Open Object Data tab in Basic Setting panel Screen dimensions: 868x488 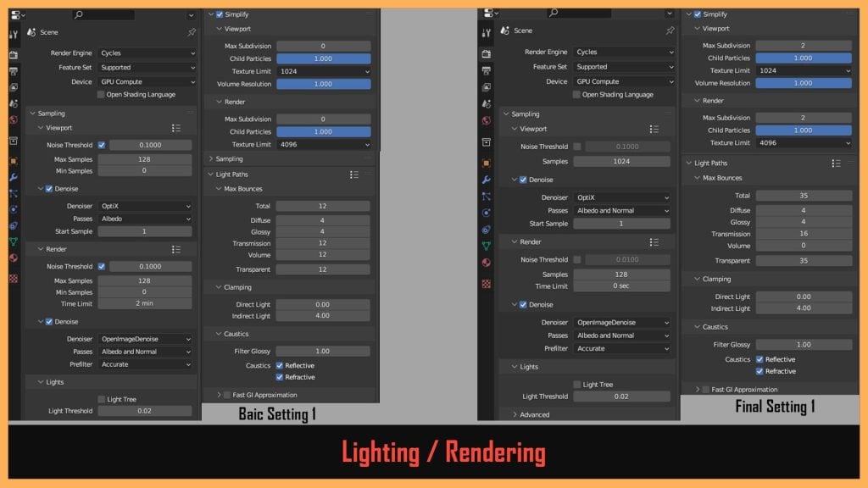click(14, 241)
